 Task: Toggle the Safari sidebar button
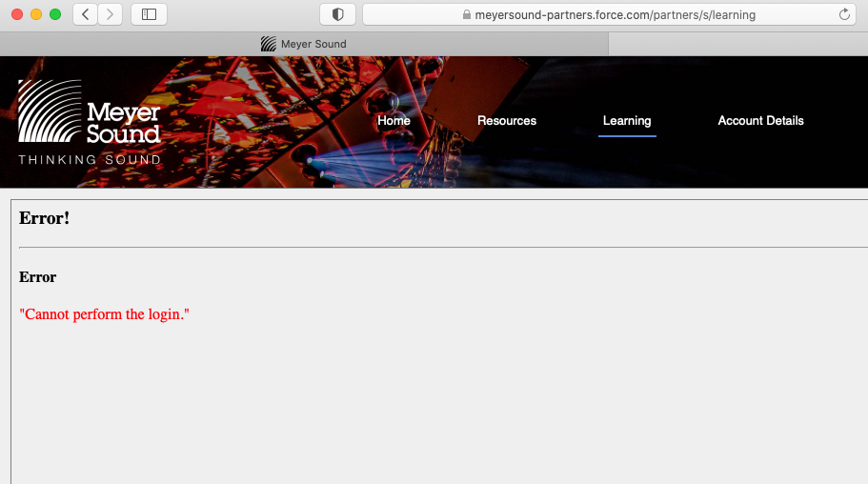pos(149,14)
